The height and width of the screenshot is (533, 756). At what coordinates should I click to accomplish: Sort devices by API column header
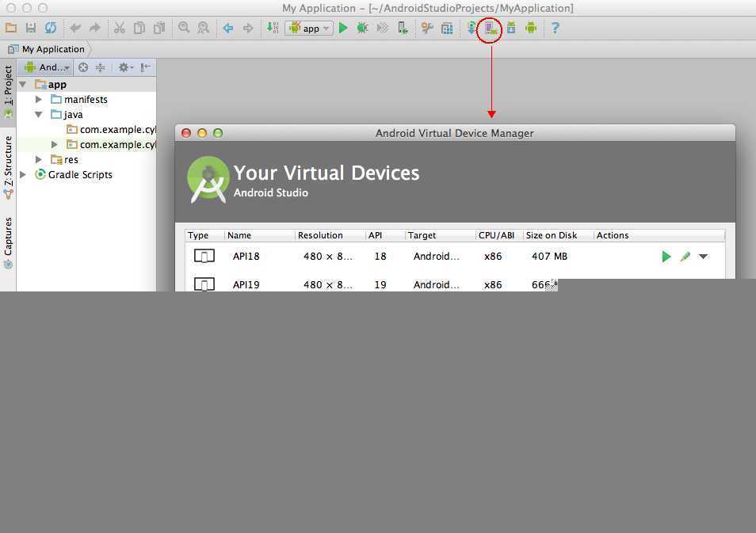(385, 235)
